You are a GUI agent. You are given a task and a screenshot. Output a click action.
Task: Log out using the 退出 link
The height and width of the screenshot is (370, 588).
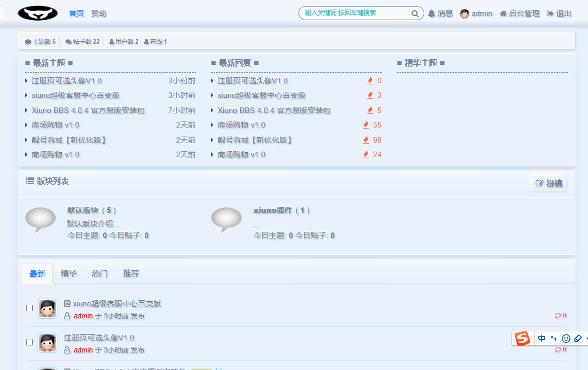[x=559, y=14]
